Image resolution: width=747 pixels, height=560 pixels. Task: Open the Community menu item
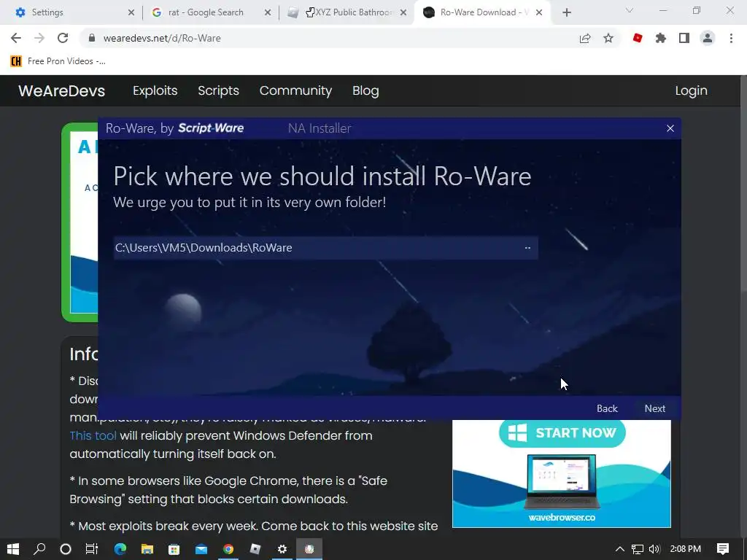(x=295, y=90)
